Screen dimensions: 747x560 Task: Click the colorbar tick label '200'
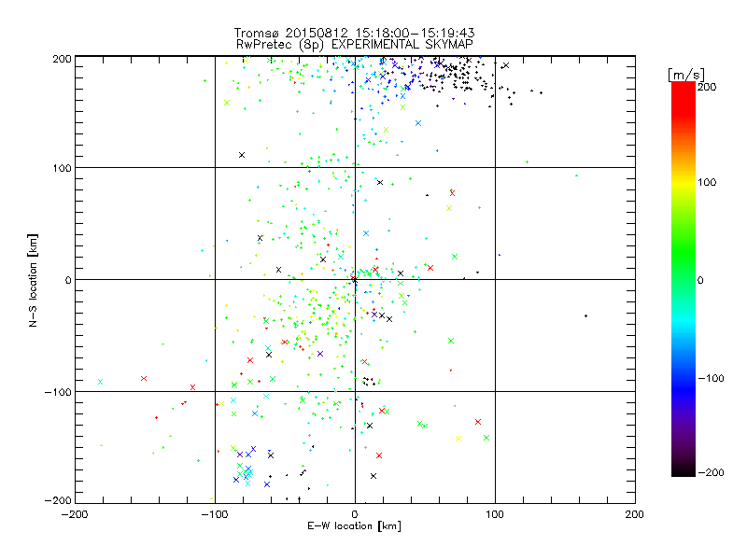pyautogui.click(x=707, y=87)
